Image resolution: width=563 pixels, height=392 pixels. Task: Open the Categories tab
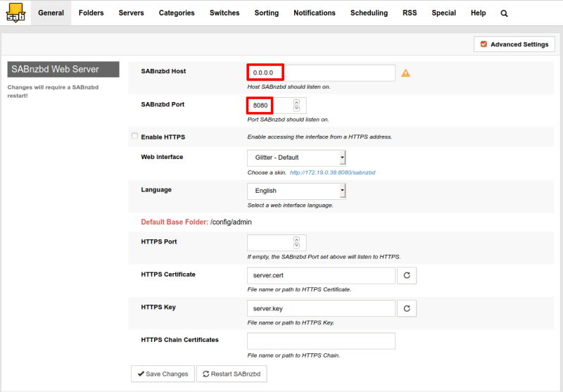click(x=177, y=13)
